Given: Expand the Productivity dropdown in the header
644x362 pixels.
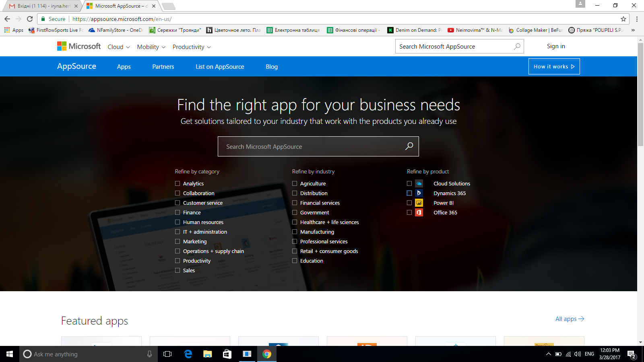Looking at the screenshot, I should tap(192, 47).
